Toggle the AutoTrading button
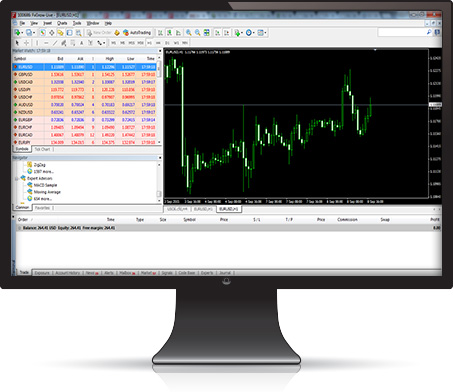The height and width of the screenshot is (392, 453). click(x=137, y=33)
